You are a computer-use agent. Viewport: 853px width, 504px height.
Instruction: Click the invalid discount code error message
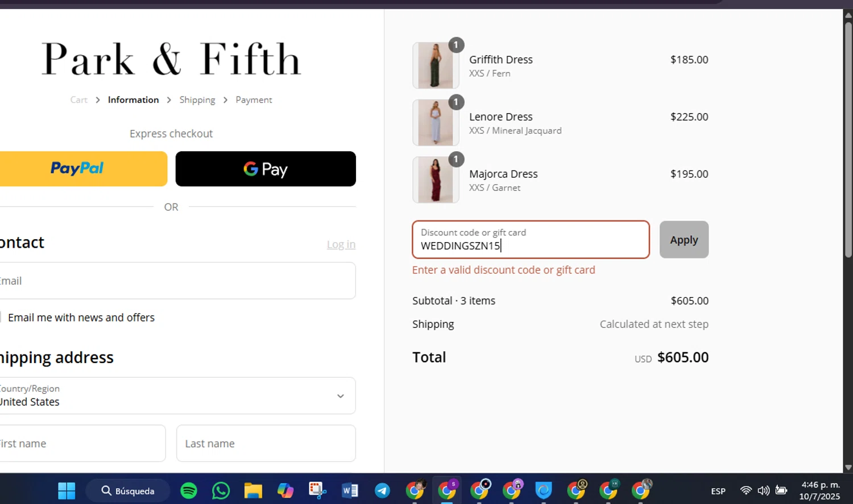(504, 270)
